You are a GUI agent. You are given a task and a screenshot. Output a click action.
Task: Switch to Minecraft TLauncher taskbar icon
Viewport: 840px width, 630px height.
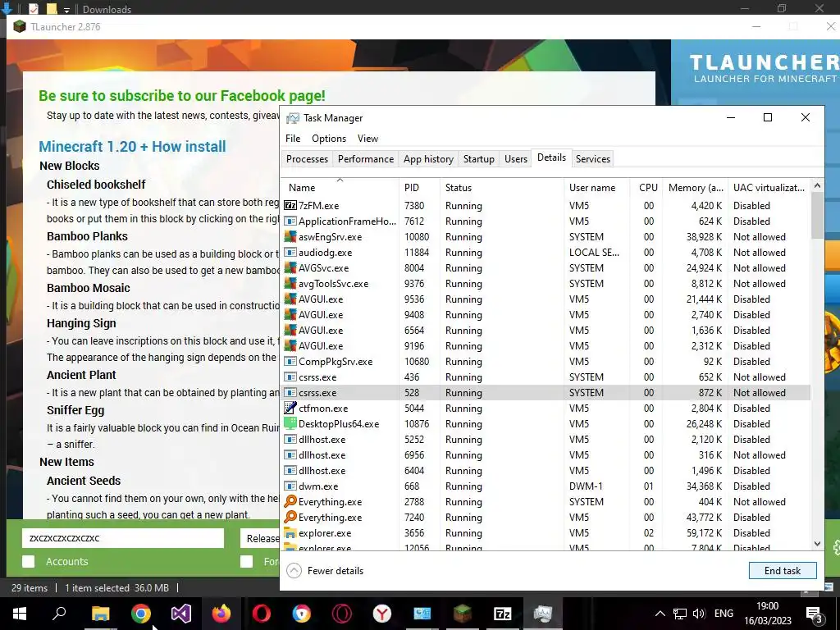click(463, 614)
